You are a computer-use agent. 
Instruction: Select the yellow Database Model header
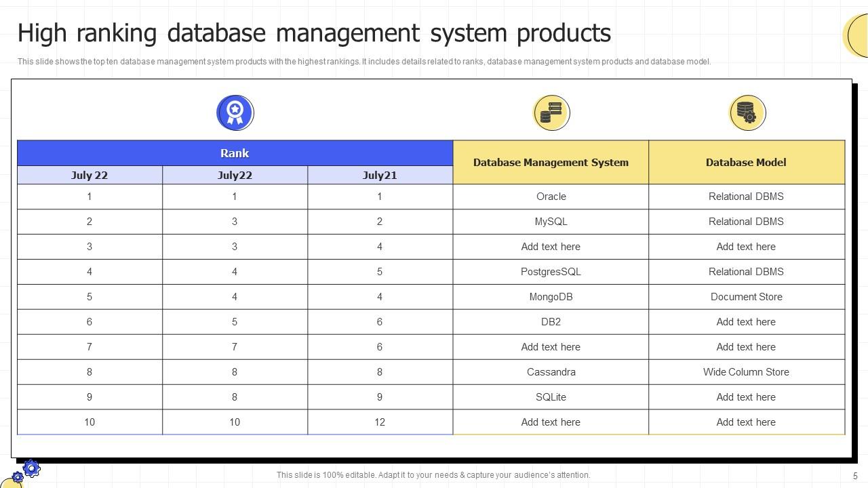click(746, 163)
